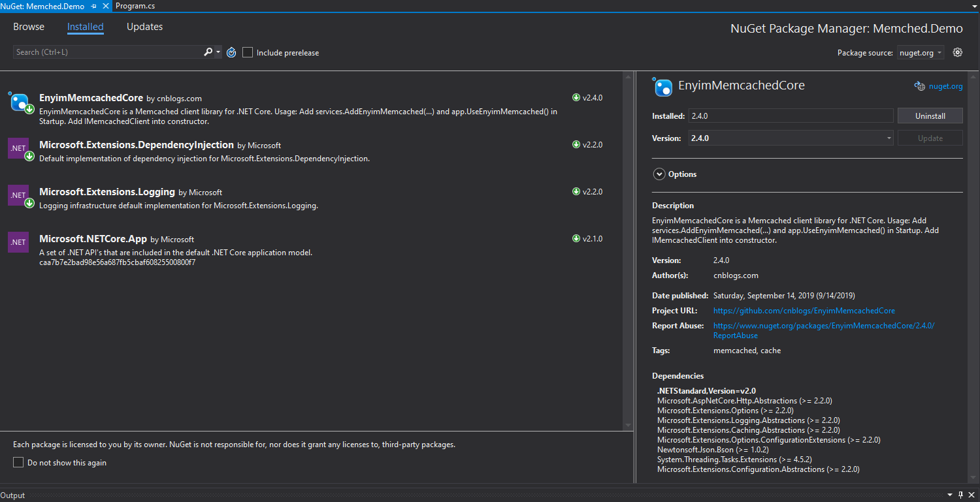
Task: Select Microsoft.Extensions.Logging package title
Action: pyautogui.click(x=107, y=192)
